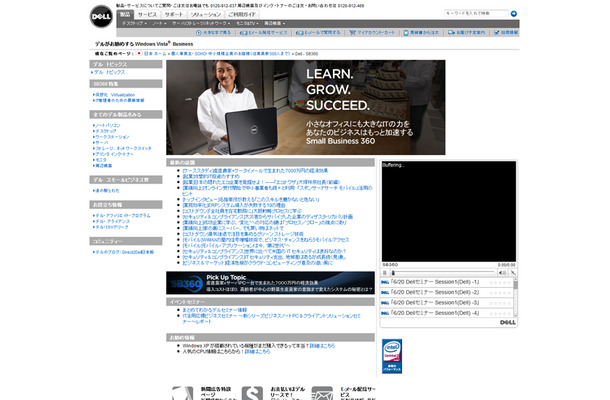Select the ask-by-E-mail envelope icon

[300, 33]
